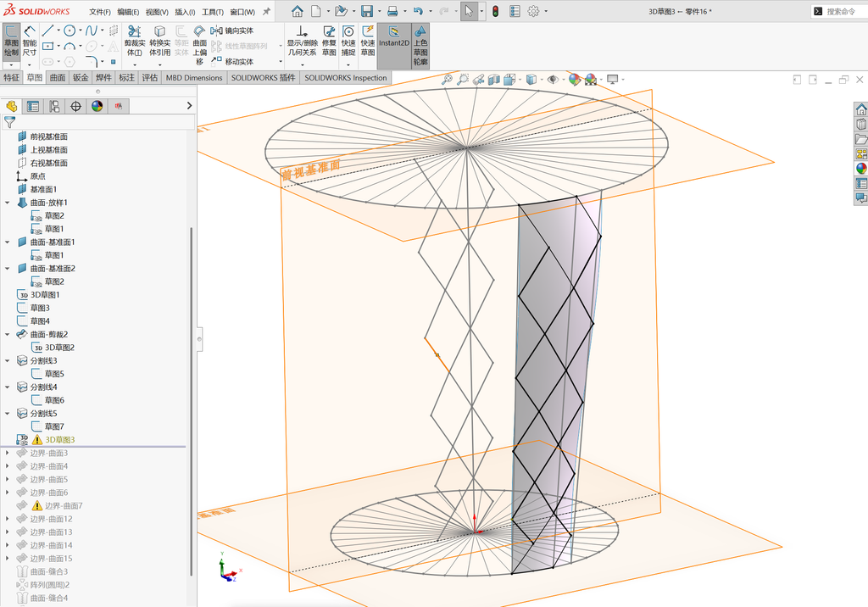Viewport: 868px width, 607px height.
Task: Open the DimXpertManager crosshair tab
Action: 75,106
